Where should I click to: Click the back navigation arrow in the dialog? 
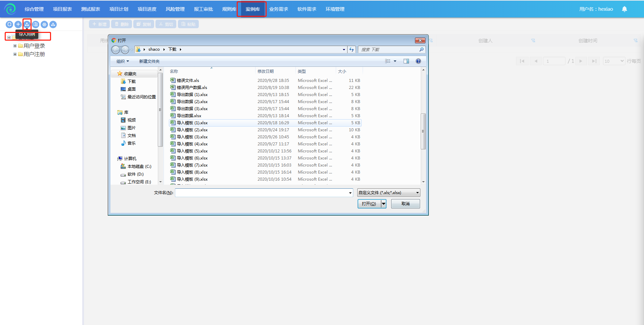[x=116, y=50]
